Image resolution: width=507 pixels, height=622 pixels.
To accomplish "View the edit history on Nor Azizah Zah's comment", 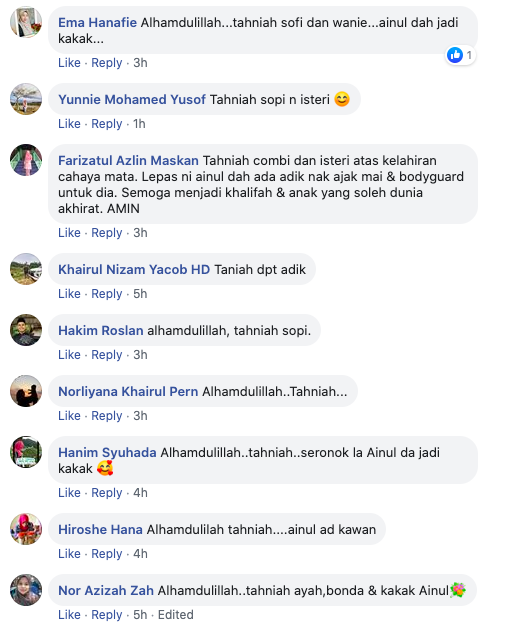I will (x=175, y=614).
